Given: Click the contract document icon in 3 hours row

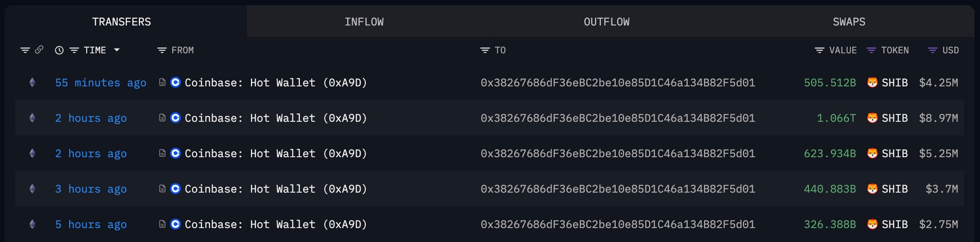Looking at the screenshot, I should pos(162,189).
